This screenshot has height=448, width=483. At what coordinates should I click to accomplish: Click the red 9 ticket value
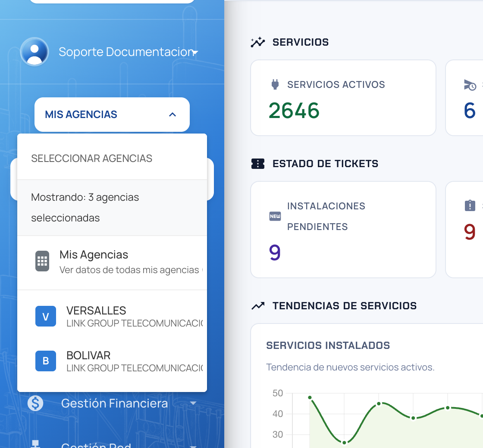[x=470, y=232]
